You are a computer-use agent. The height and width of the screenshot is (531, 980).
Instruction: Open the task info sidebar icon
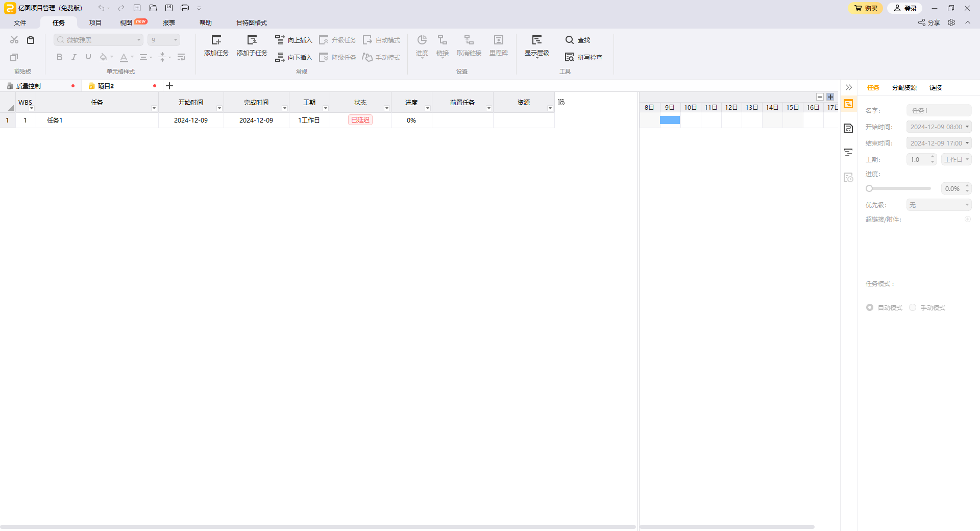pyautogui.click(x=848, y=104)
